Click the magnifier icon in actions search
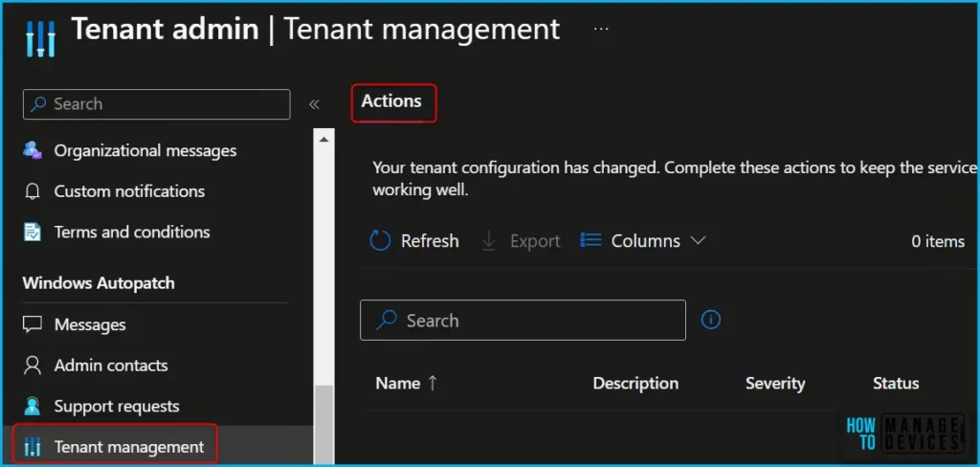Viewport: 980px width, 467px height. pyautogui.click(x=387, y=320)
